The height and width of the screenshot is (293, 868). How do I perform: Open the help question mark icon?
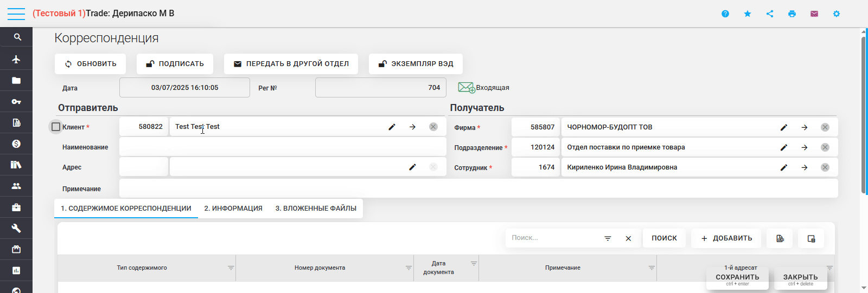click(x=725, y=14)
